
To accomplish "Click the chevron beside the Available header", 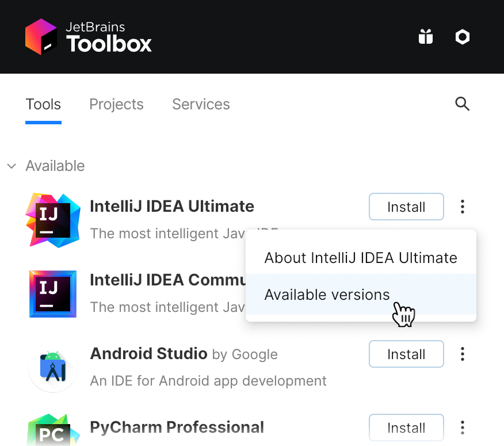I will (x=12, y=166).
